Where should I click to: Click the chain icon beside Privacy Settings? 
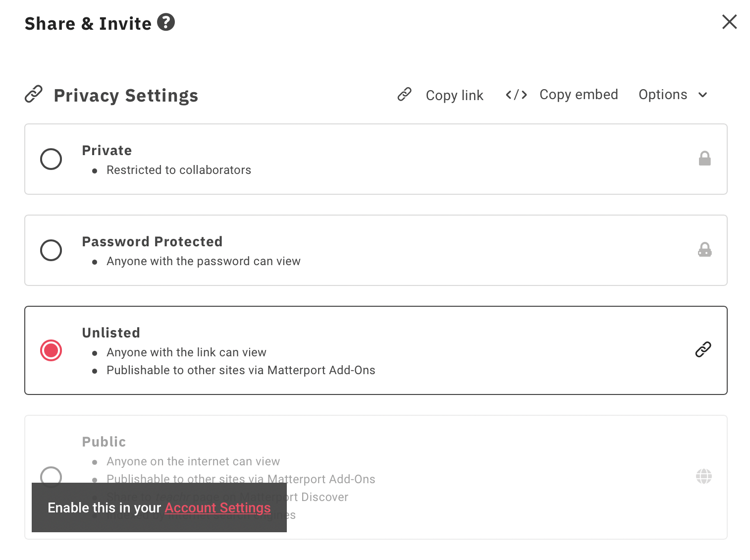click(34, 94)
